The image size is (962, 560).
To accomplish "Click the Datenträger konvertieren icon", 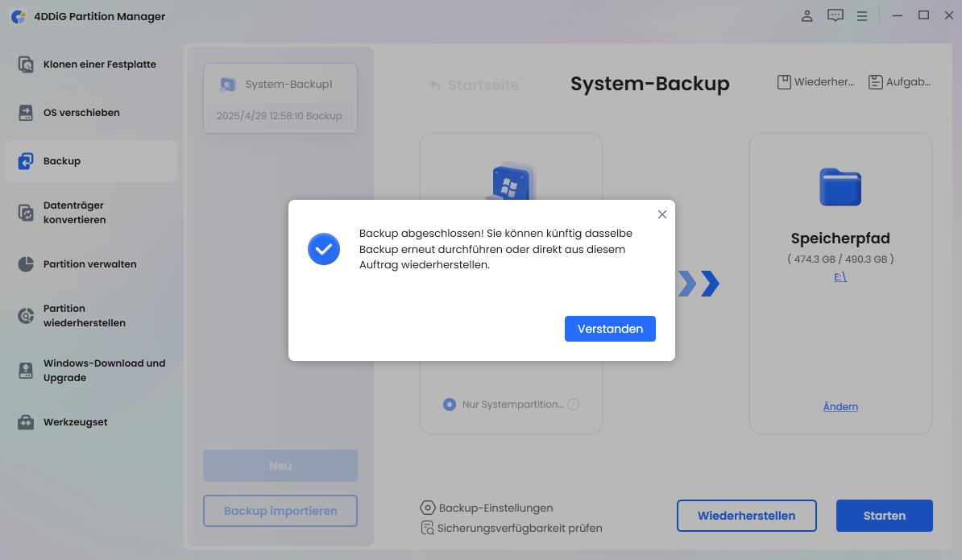I will (x=26, y=213).
